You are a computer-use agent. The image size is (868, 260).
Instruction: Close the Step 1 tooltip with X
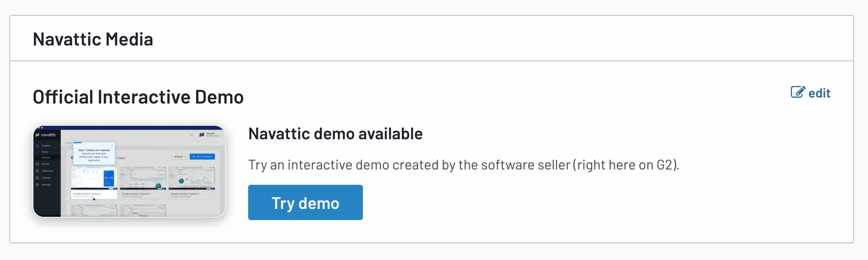112,146
